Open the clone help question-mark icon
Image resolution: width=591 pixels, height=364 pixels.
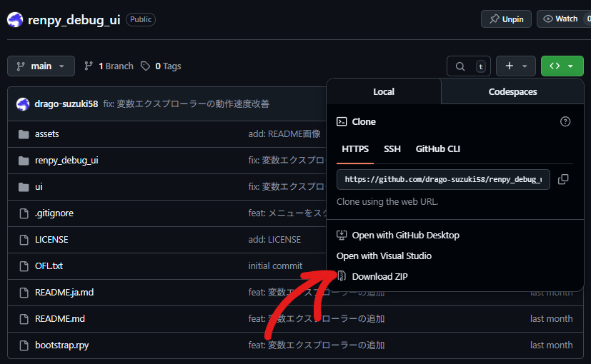pyautogui.click(x=565, y=121)
